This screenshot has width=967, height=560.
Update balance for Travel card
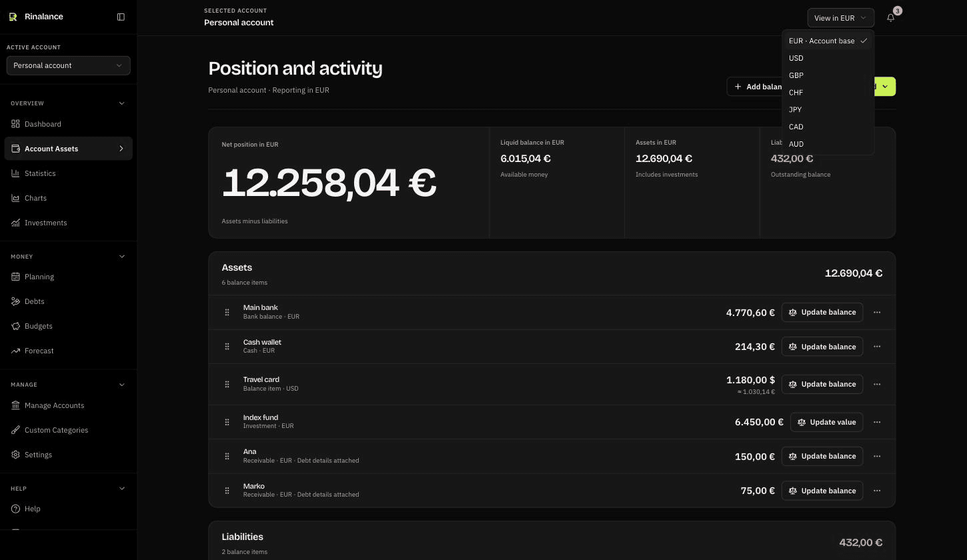pyautogui.click(x=822, y=384)
